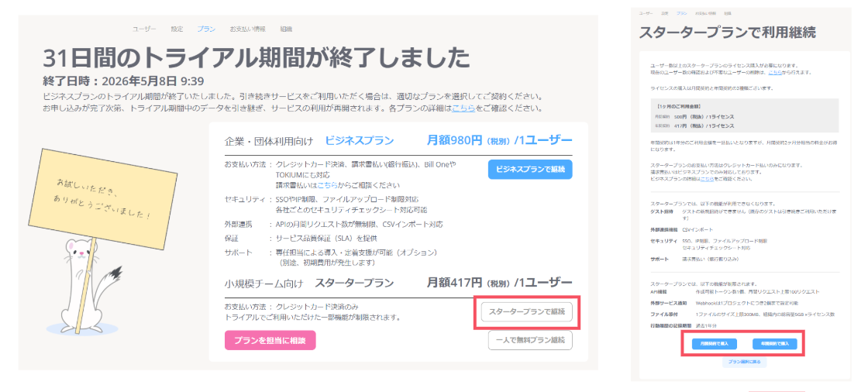Click the 終了日時：2026年5月8日 9:39 text

click(123, 81)
